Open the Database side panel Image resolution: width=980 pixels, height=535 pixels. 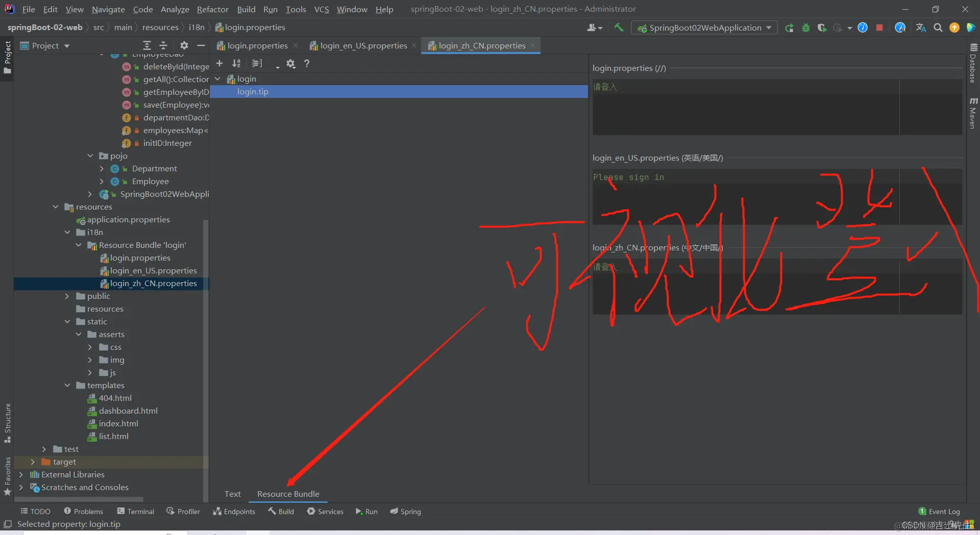click(973, 63)
